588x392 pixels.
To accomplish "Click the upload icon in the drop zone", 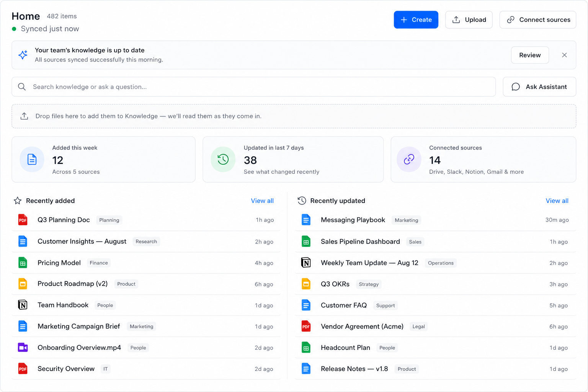I will (24, 116).
